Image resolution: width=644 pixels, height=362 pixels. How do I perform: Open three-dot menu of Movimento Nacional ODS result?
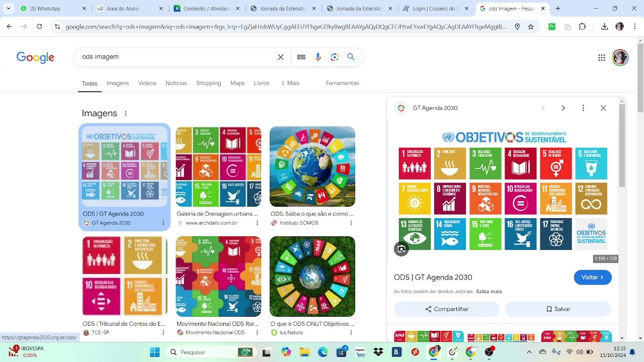(257, 332)
